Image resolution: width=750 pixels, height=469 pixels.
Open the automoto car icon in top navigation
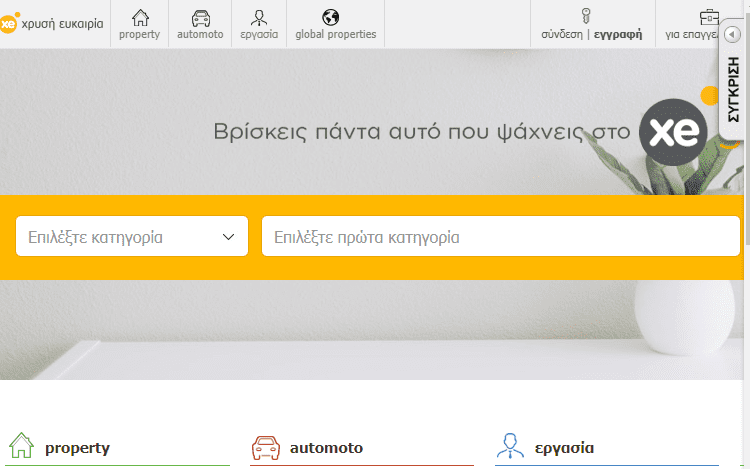200,18
